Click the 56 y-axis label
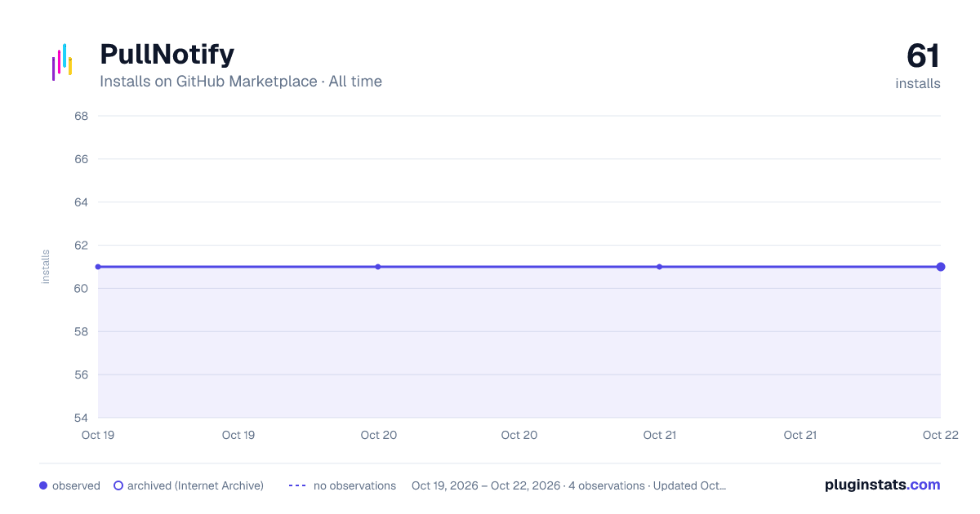 pos(81,375)
